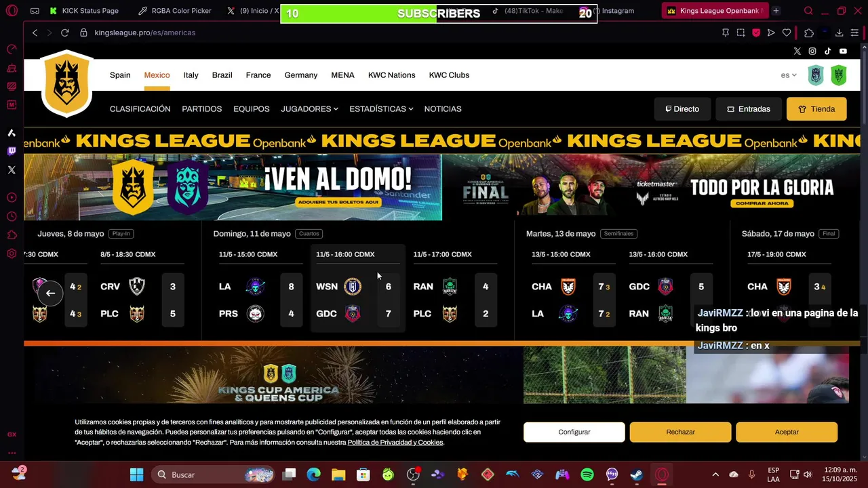Open the Kings League Instagram social icon
868x488 pixels.
pyautogui.click(x=812, y=51)
